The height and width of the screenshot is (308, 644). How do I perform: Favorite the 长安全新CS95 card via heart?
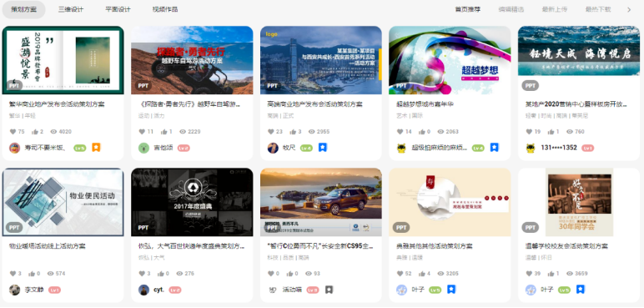pos(270,274)
